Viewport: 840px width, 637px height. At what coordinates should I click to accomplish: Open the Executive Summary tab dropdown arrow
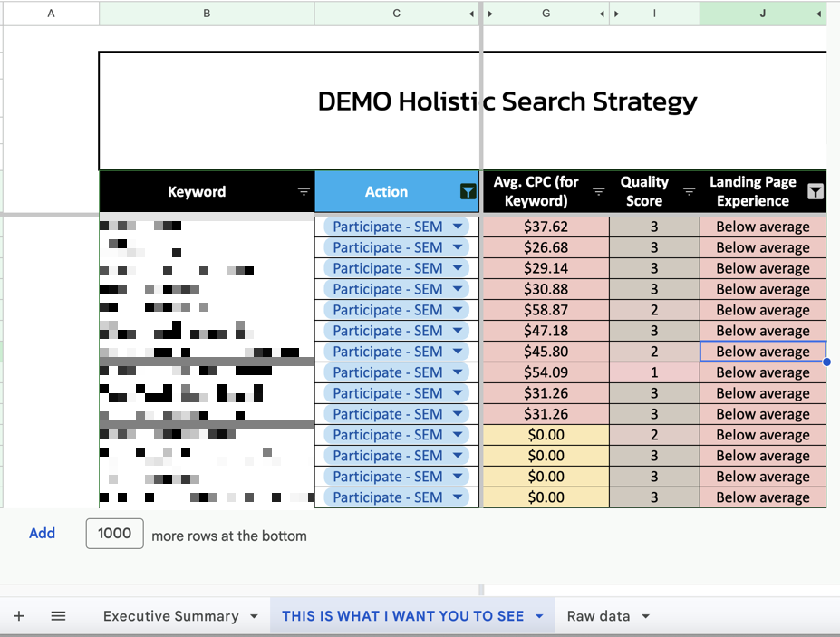[254, 616]
